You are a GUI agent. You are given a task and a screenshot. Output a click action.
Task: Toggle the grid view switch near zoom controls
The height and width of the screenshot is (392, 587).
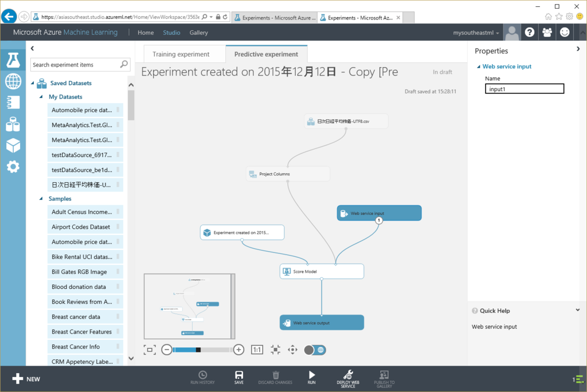pos(314,349)
